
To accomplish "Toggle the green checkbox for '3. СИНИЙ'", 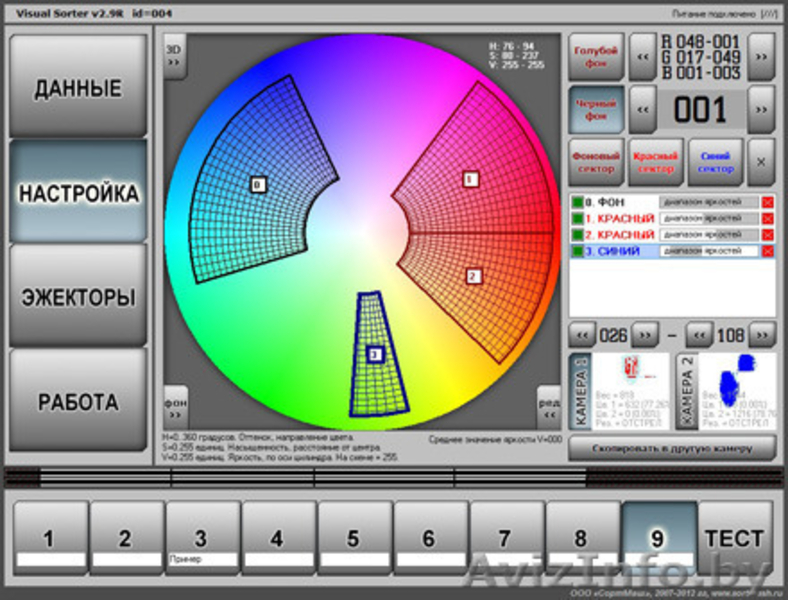I will click(x=577, y=251).
